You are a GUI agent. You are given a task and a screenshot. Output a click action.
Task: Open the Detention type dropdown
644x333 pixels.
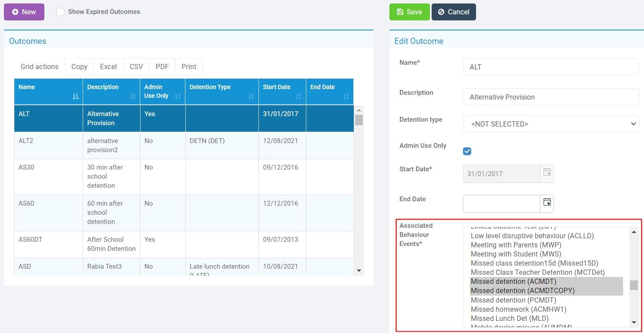(551, 124)
